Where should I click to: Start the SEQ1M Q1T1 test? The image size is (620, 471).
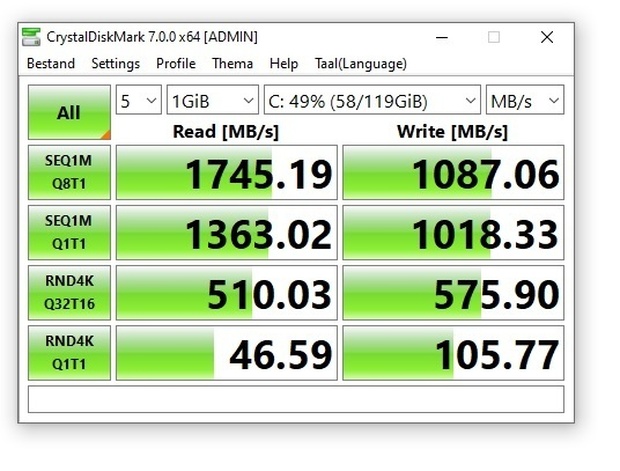tap(69, 233)
